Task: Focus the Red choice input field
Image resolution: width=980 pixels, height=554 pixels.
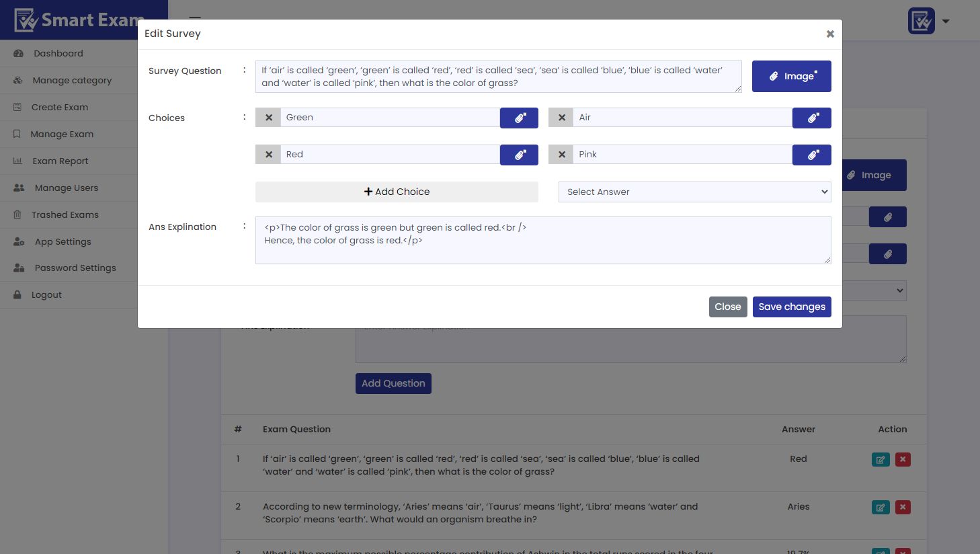Action: pyautogui.click(x=391, y=155)
